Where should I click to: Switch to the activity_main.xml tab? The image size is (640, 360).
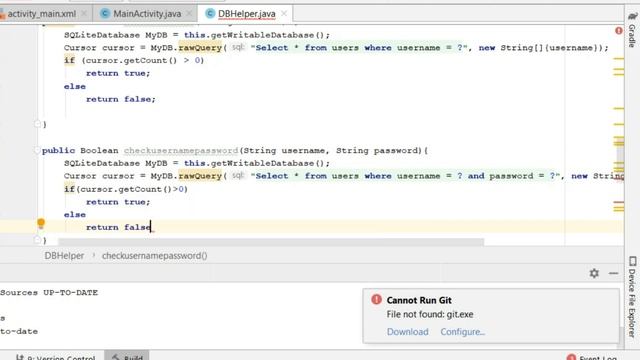click(42, 14)
